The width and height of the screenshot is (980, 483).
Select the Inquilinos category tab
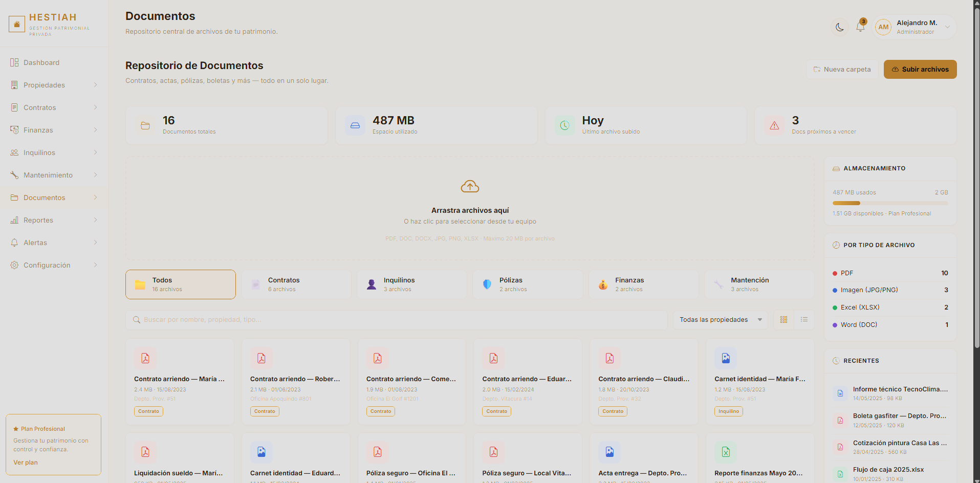pyautogui.click(x=412, y=284)
